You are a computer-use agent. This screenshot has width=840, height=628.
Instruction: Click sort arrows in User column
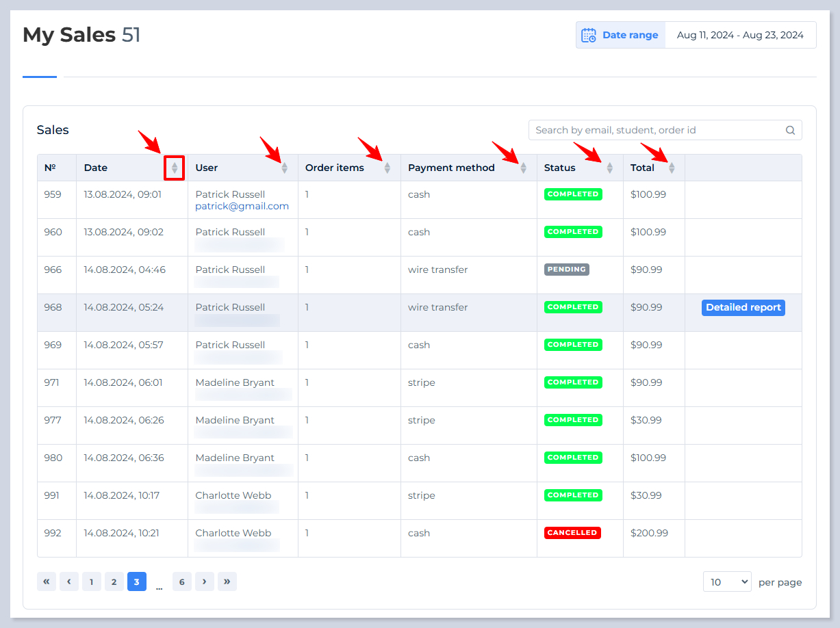pos(285,168)
